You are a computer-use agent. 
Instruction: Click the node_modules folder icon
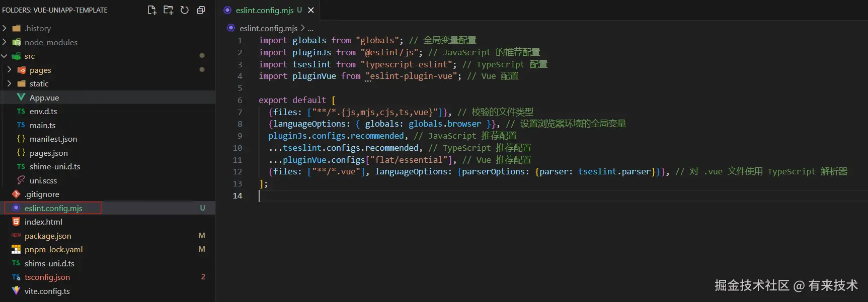[16, 42]
